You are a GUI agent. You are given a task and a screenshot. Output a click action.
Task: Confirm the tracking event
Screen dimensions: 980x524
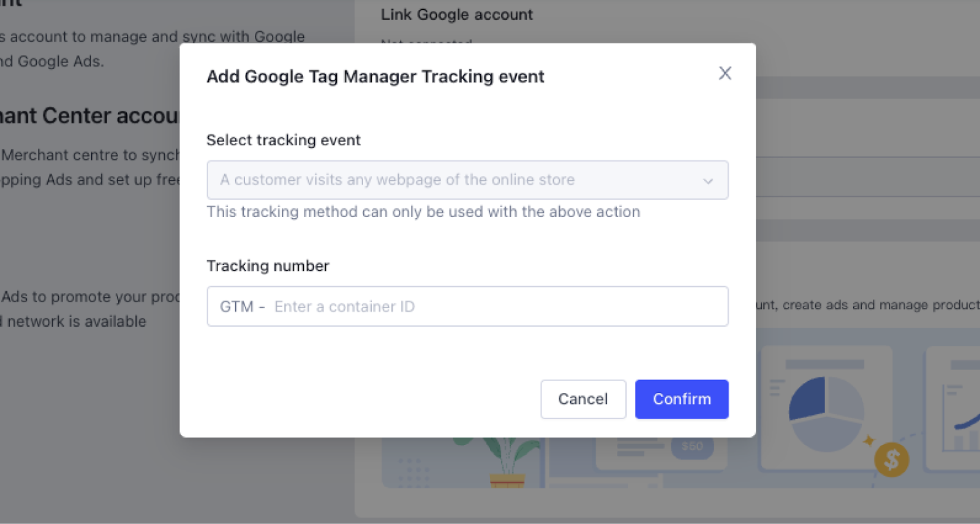click(x=682, y=399)
